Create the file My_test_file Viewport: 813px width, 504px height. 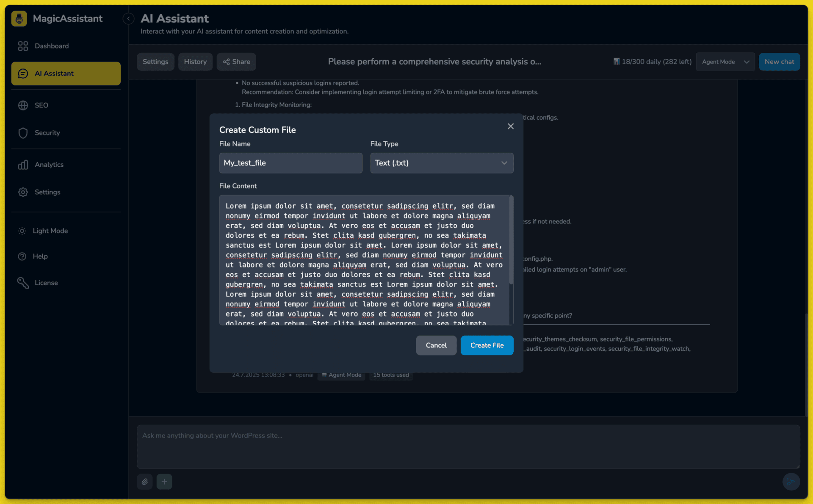tap(487, 345)
